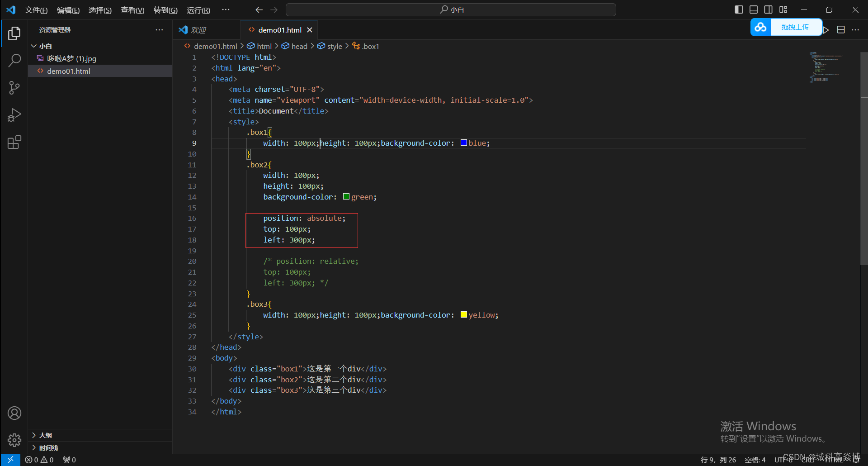Viewport: 868px width, 466px height.
Task: Click the 空格: 4 indentation setting
Action: (x=755, y=460)
